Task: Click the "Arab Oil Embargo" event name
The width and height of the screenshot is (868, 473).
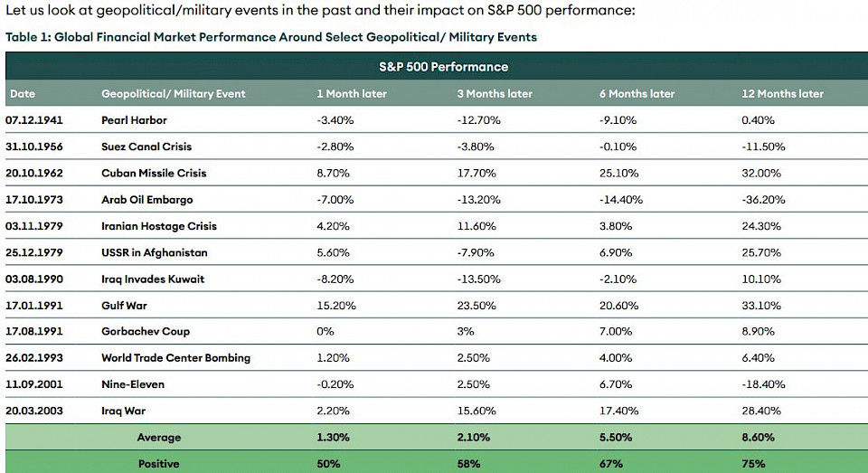Action: coord(146,200)
